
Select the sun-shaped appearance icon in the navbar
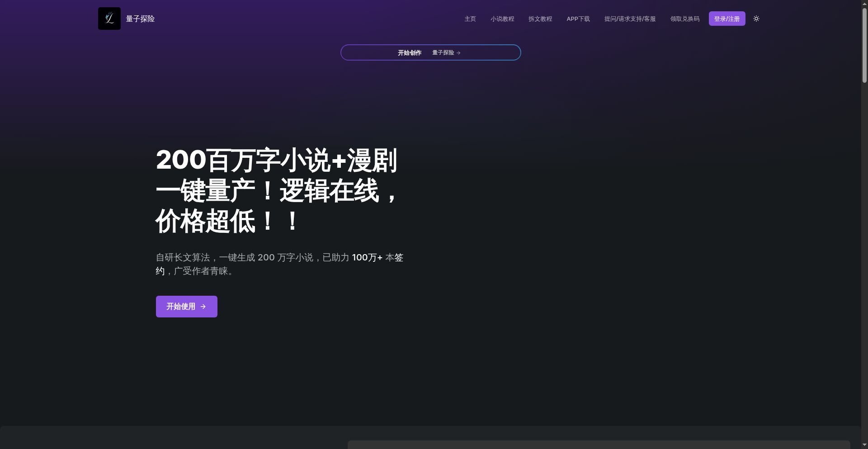756,19
